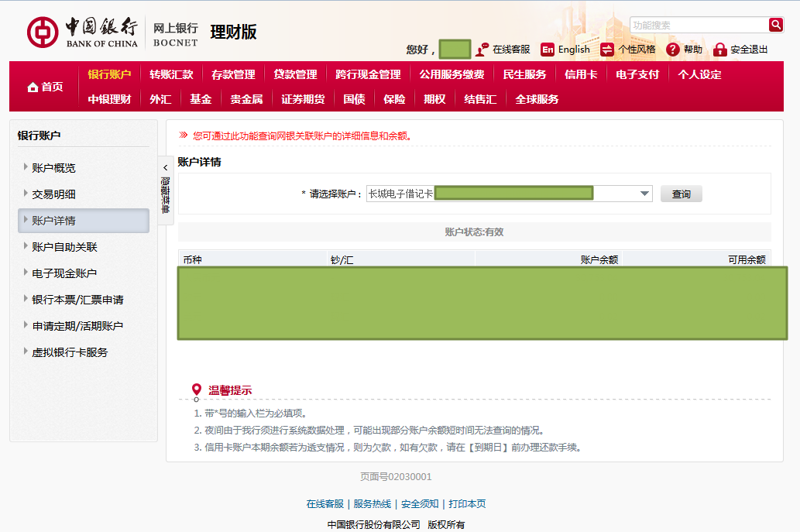Viewport: 800px width, 532px height.
Task: Click the 功能搜索 search input field
Action: point(699,25)
